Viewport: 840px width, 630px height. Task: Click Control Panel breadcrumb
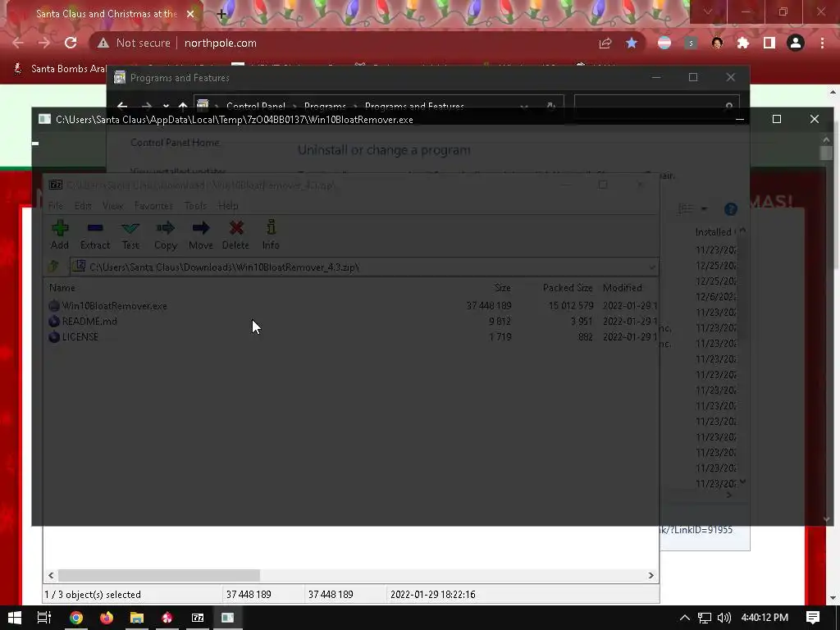256,106
